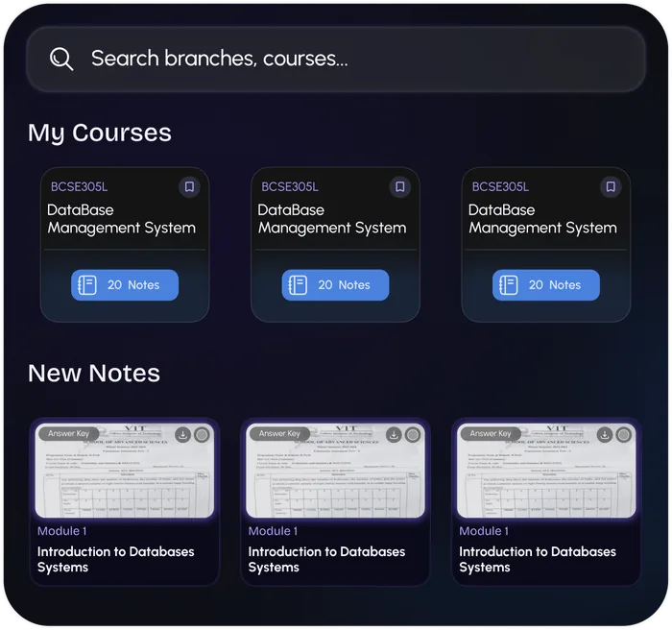Viewport: 672px width, 630px height.
Task: Click the Module 1 label on the middle note
Action: coord(273,531)
